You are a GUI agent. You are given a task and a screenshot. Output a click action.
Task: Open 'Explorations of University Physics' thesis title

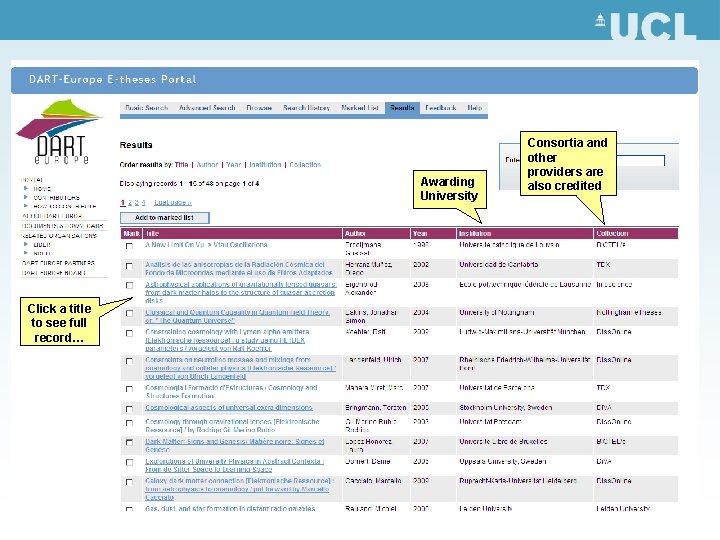[235, 465]
